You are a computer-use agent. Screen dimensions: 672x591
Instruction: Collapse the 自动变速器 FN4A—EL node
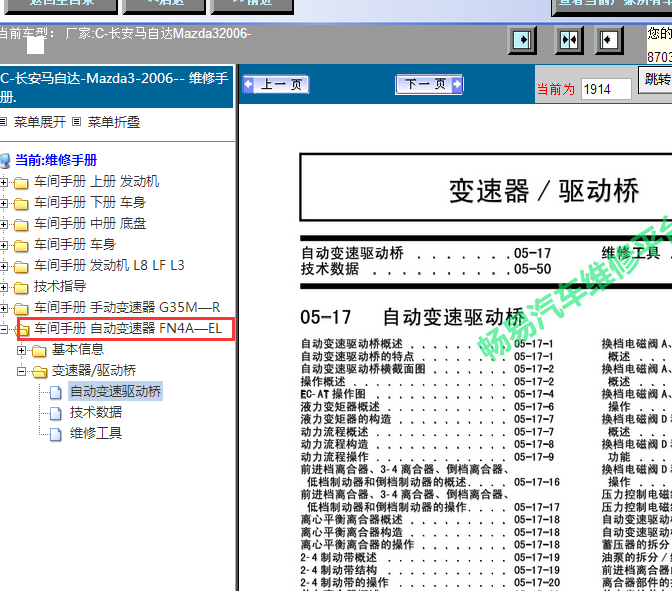pos(3,329)
